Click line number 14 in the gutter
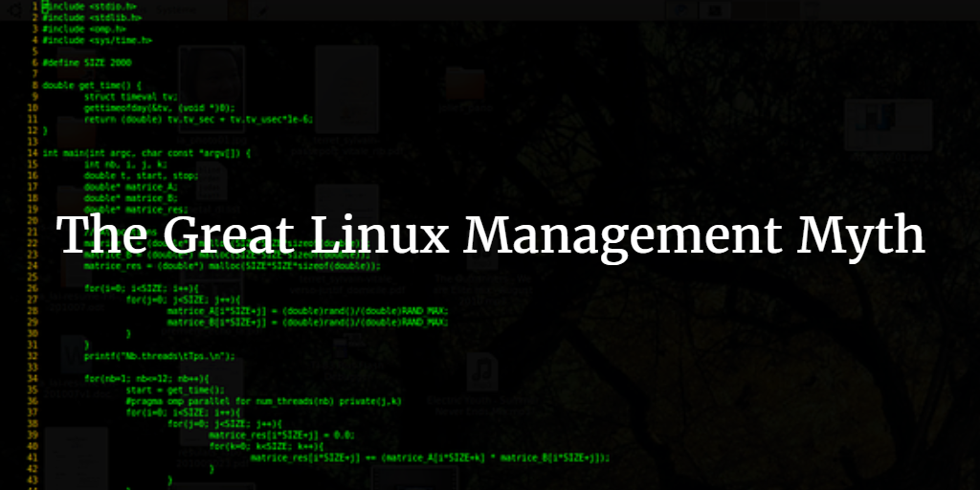Screen dimensions: 980x490 33,152
